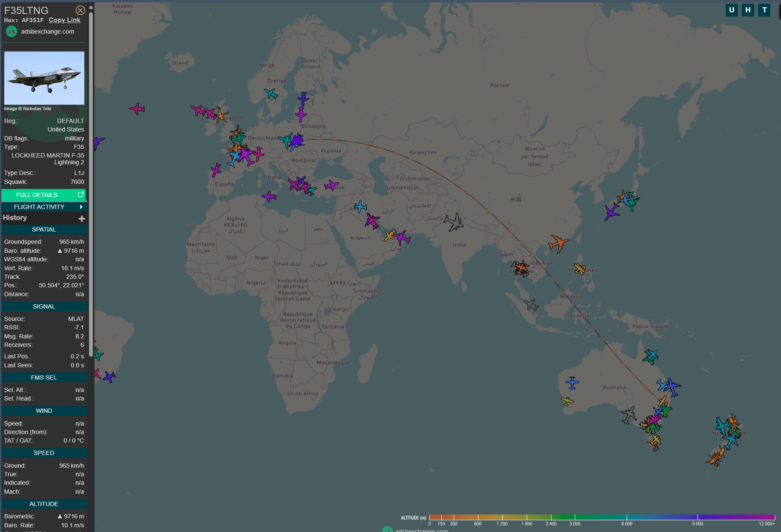The height and width of the screenshot is (532, 781).
Task: Open the F-35 aircraft photo thumbnail
Action: (44, 78)
